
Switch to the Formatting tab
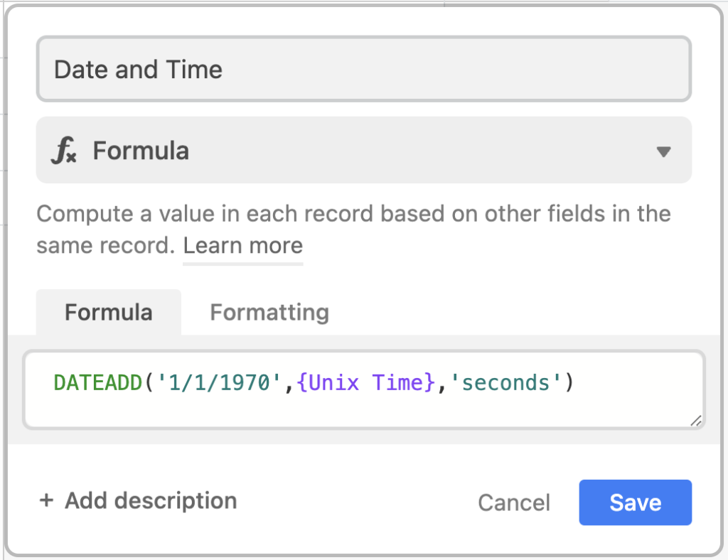click(269, 312)
